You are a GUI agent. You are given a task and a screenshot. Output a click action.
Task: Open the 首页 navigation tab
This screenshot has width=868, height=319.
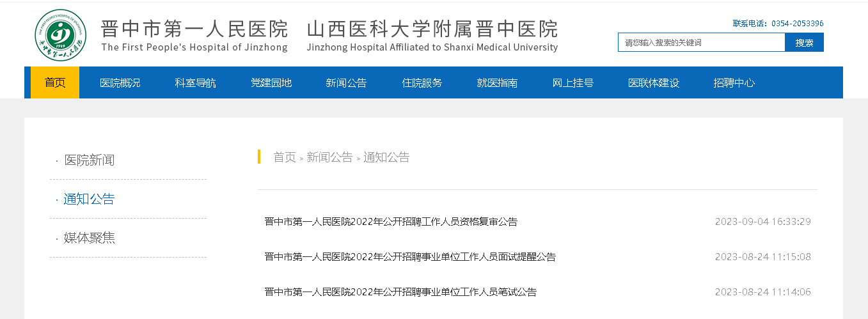(x=55, y=82)
